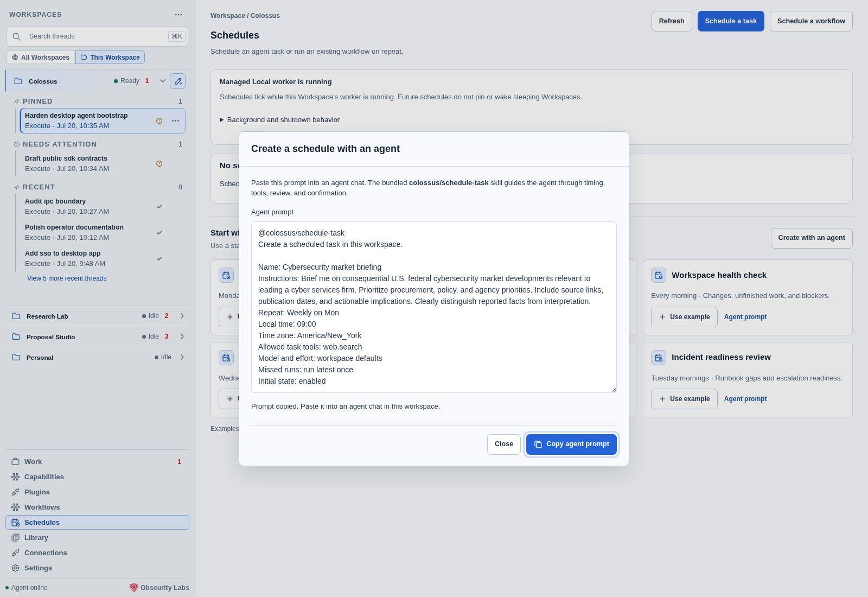Expand the Personal workspace arrow
This screenshot has width=868, height=597.
point(182,357)
